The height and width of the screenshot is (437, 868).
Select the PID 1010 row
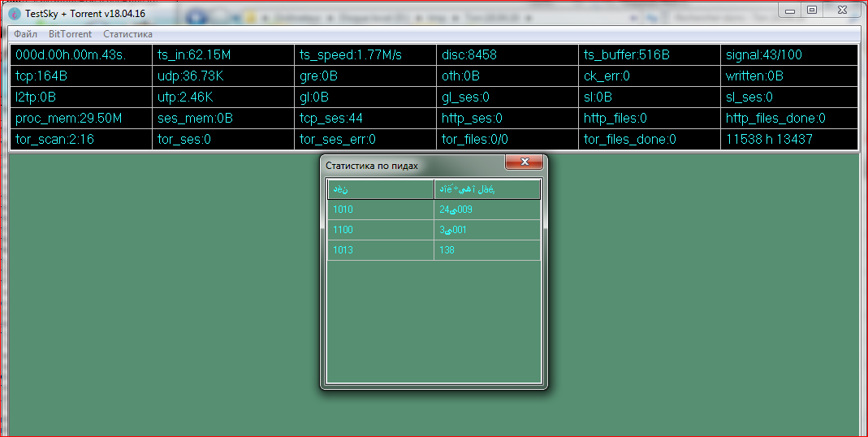point(381,210)
